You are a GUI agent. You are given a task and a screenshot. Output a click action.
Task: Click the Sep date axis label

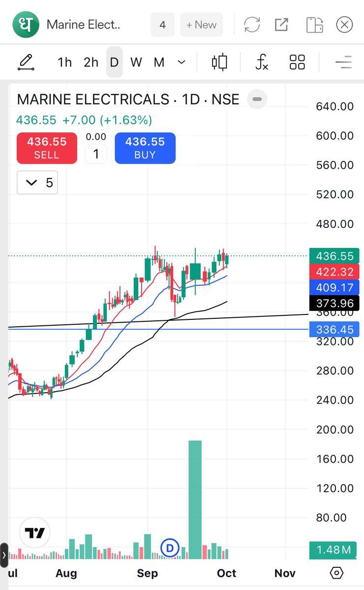point(148,573)
